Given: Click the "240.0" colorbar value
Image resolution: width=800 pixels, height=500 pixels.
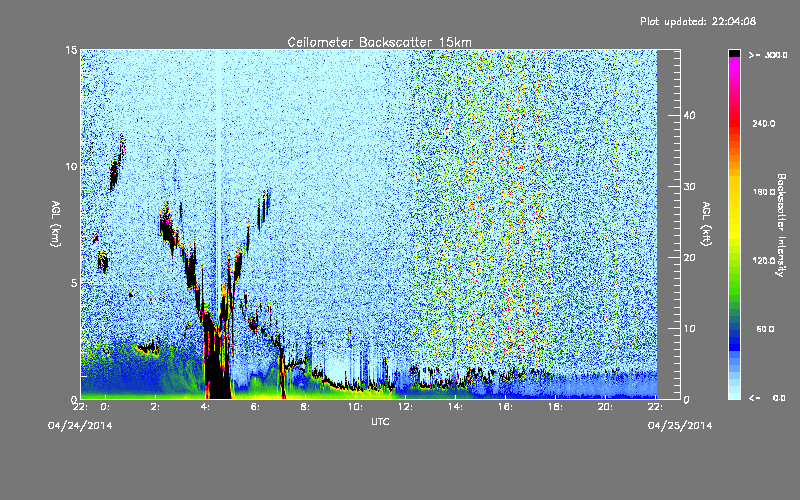Looking at the screenshot, I should (x=764, y=124).
